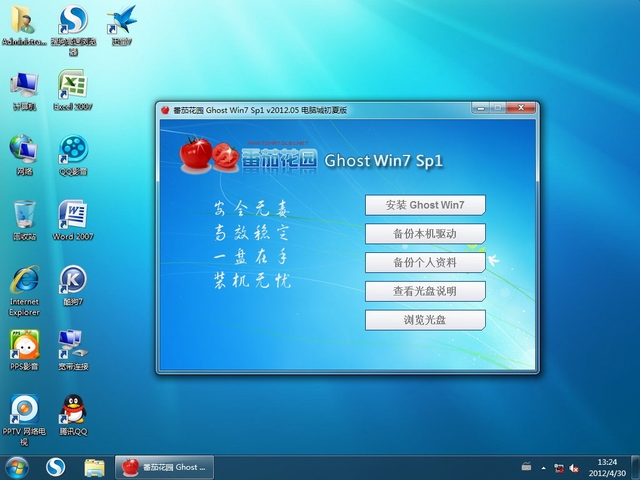The image size is (640, 480).
Task: Select the Word 2007 desktop shortcut
Action: 73,220
